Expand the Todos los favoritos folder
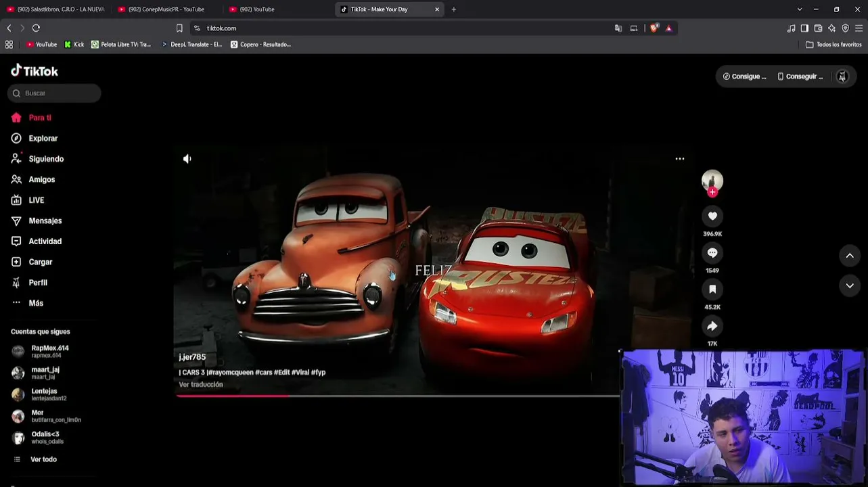This screenshot has height=487, width=868. (833, 45)
